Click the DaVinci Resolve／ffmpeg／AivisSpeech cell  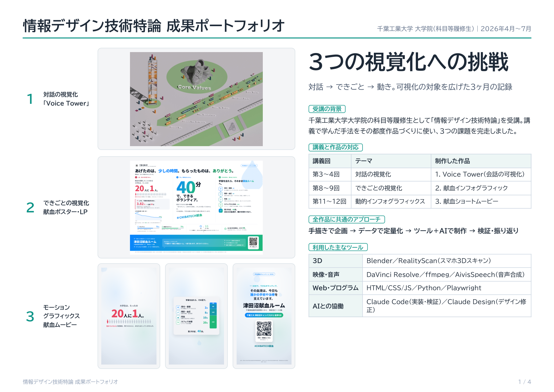coord(447,275)
